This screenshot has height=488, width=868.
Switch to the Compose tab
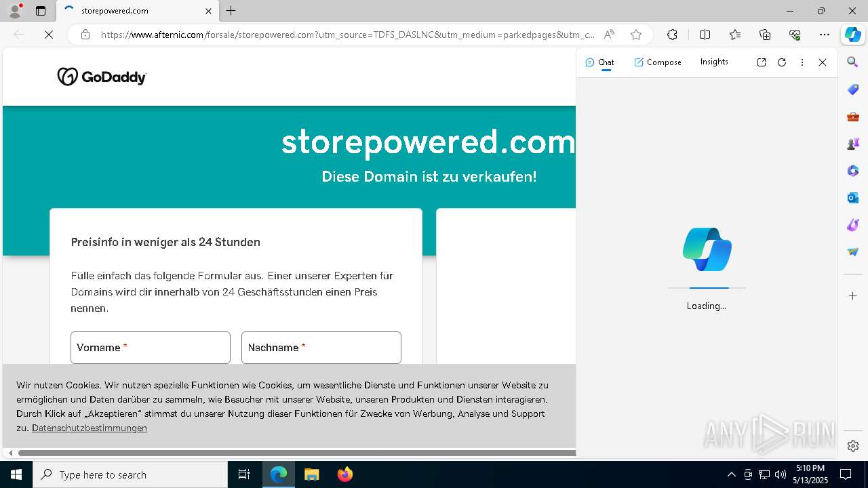click(658, 62)
